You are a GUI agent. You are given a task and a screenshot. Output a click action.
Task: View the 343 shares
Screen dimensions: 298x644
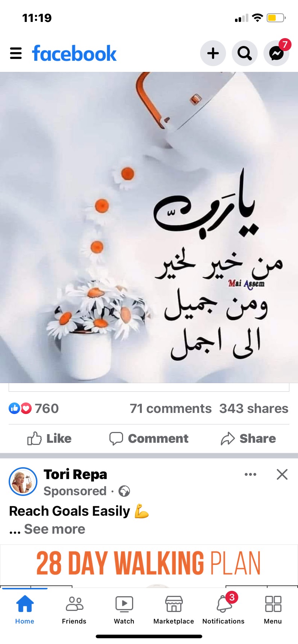(x=254, y=409)
